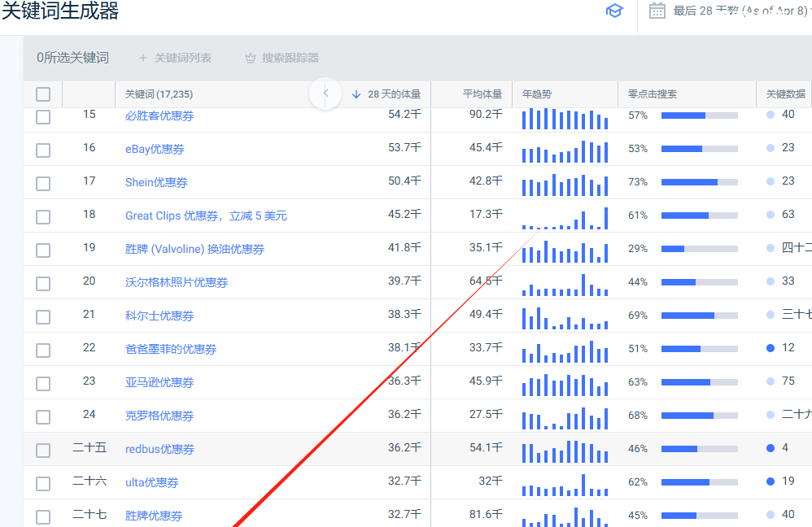Click the difficulty dot for Great Clips row
Viewport: 812px width, 527px height.
point(771,215)
